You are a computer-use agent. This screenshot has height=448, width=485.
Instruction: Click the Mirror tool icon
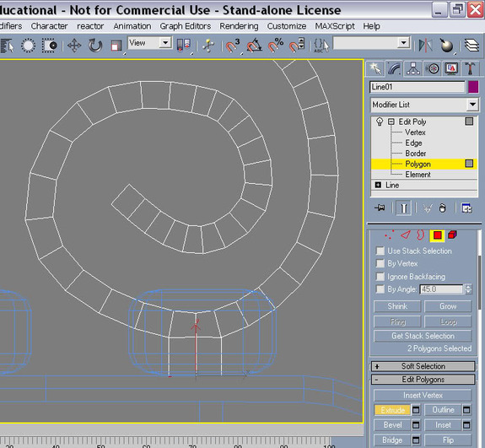pos(426,46)
